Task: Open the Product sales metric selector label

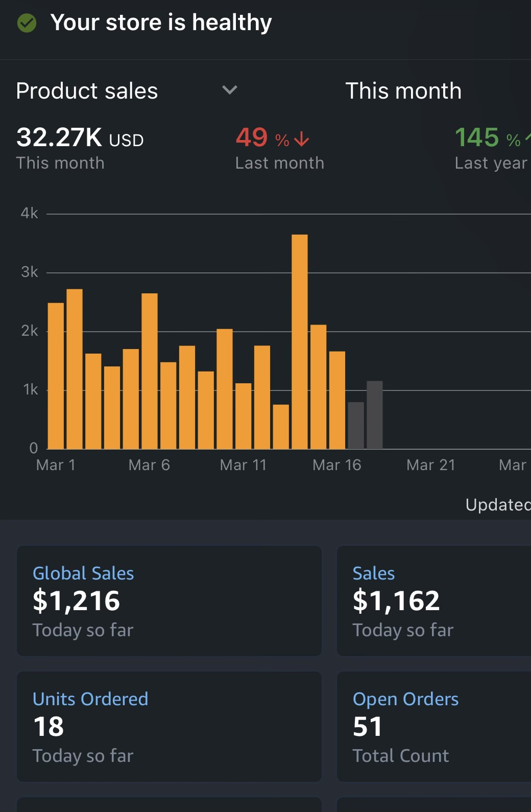Action: click(87, 91)
